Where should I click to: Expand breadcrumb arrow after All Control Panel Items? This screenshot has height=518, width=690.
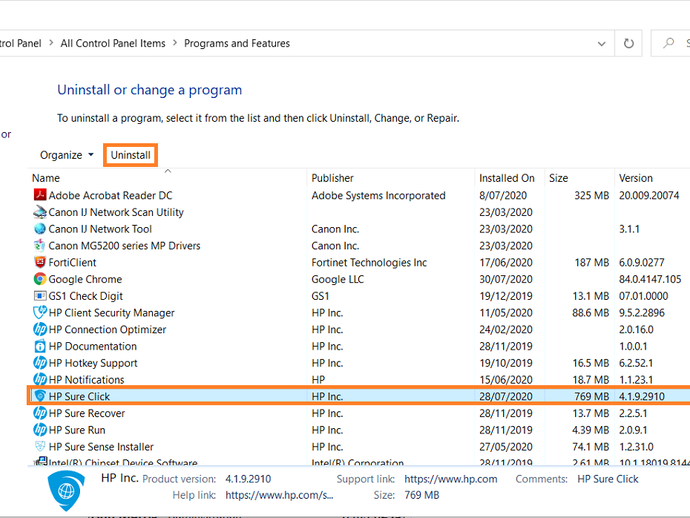point(174,44)
